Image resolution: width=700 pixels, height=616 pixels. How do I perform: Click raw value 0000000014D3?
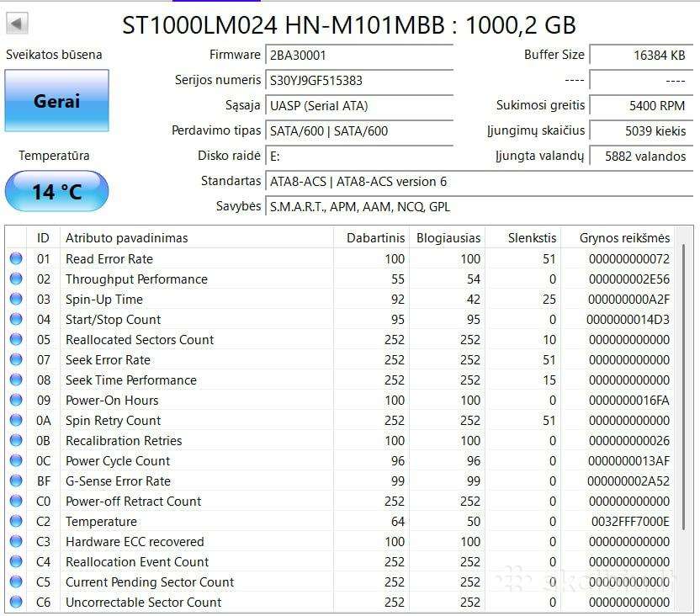(x=628, y=320)
